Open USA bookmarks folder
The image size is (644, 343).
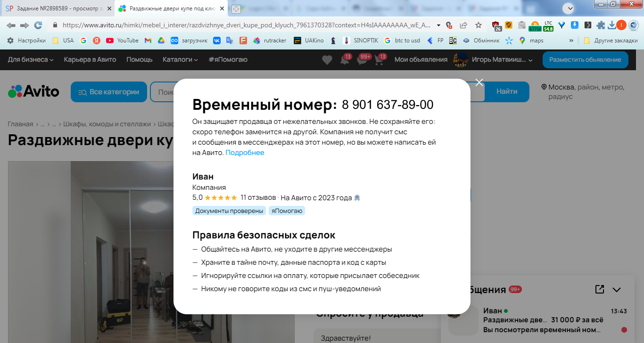[x=63, y=41]
